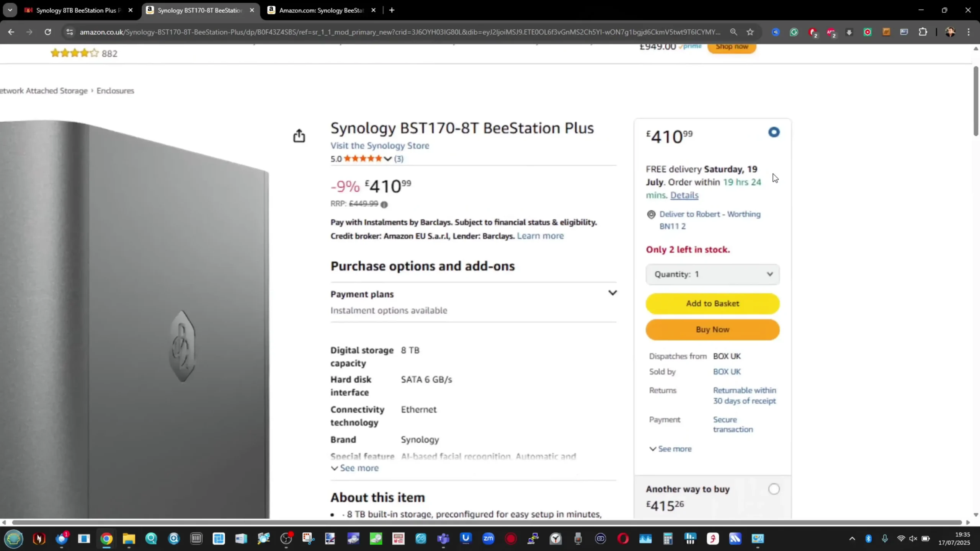This screenshot has width=980, height=551.
Task: Open the Zoom app from the taskbar
Action: 488,539
